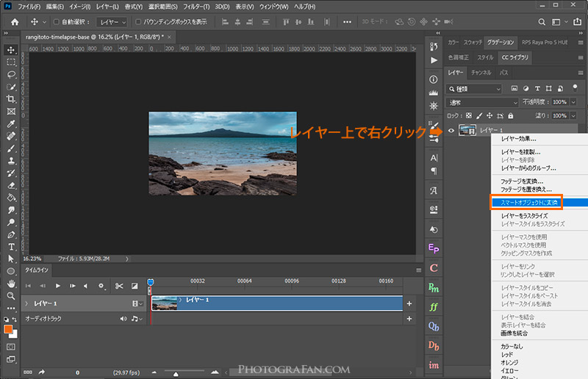The width and height of the screenshot is (588, 379).
Task: Select the Horizontal Type tool
Action: 11,247
